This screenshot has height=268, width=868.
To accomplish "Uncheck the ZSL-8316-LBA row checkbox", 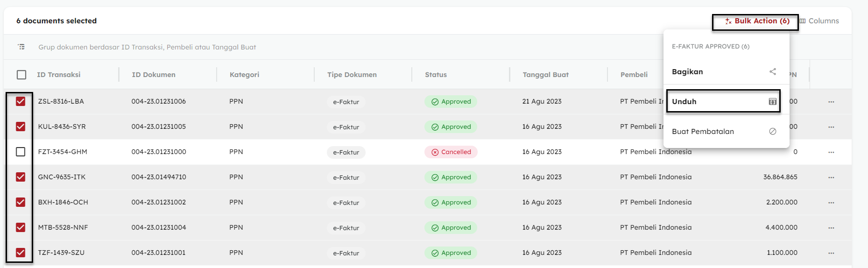I will pos(21,101).
